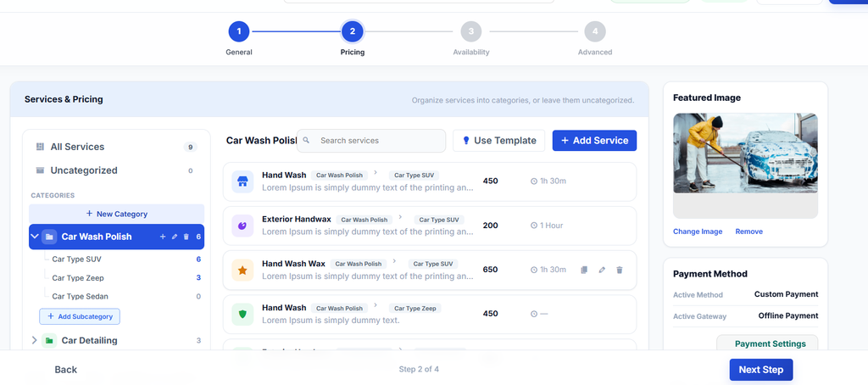
Task: Click the orange star icon of Hand Wash Wax
Action: [242, 270]
